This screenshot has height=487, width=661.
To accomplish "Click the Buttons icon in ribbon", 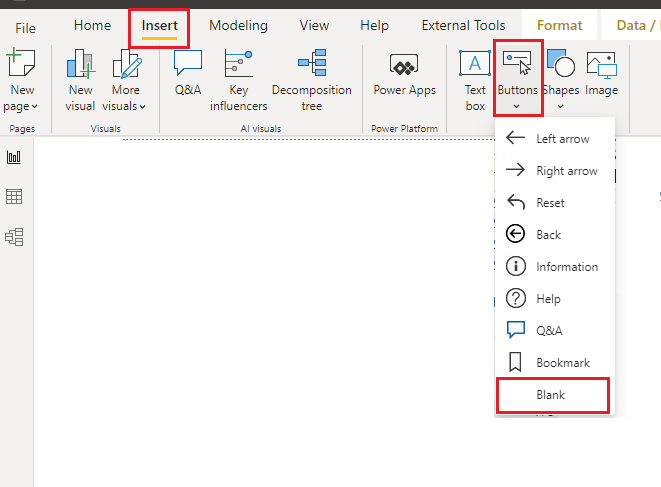I will coord(518,63).
